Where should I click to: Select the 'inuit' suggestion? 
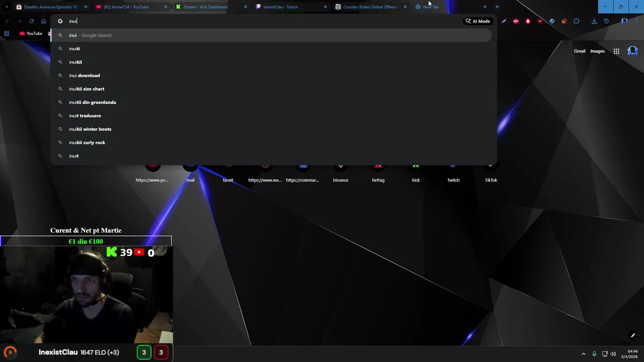point(272,156)
